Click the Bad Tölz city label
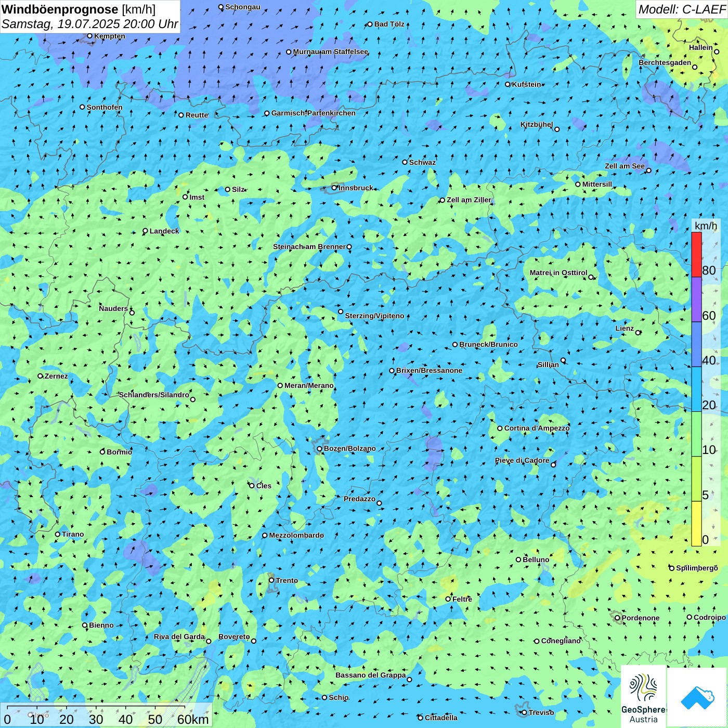Viewport: 728px width, 728px height. coord(389,24)
